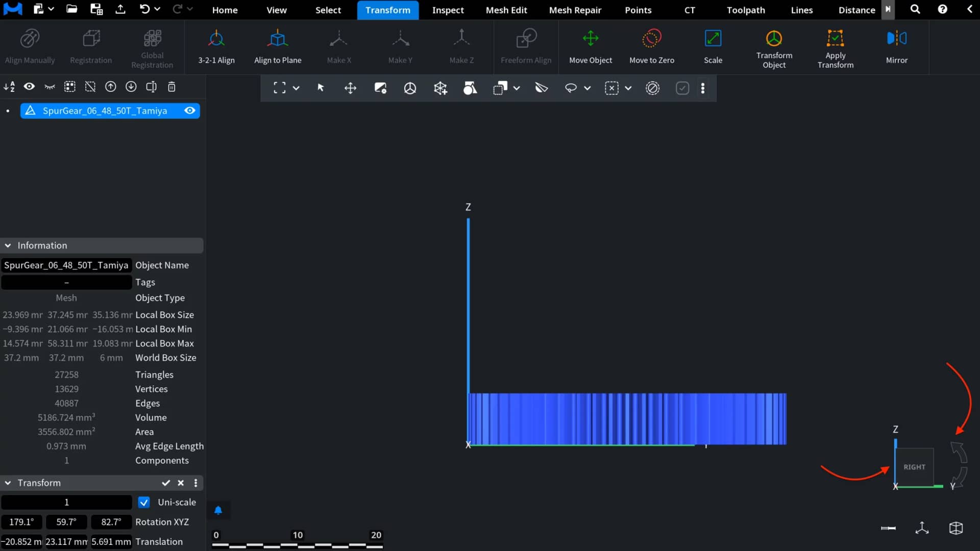Switch to the Home tab
980x551 pixels.
click(x=225, y=10)
